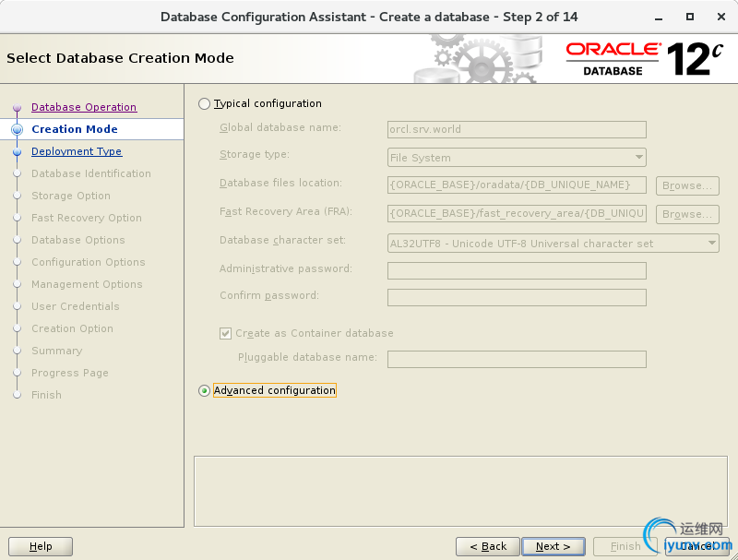This screenshot has width=738, height=560.
Task: Browse for Fast Recovery Area
Action: pyautogui.click(x=687, y=215)
